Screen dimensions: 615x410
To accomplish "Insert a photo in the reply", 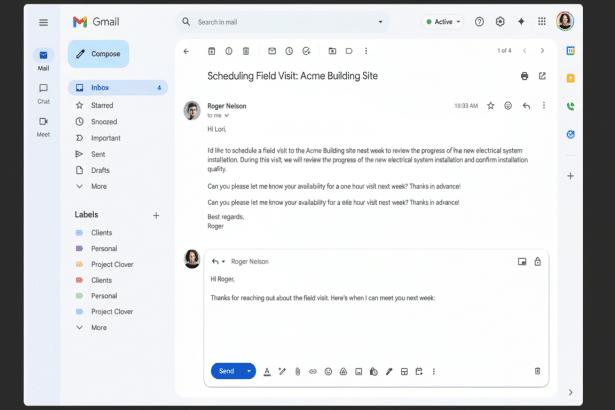I will pyautogui.click(x=358, y=372).
